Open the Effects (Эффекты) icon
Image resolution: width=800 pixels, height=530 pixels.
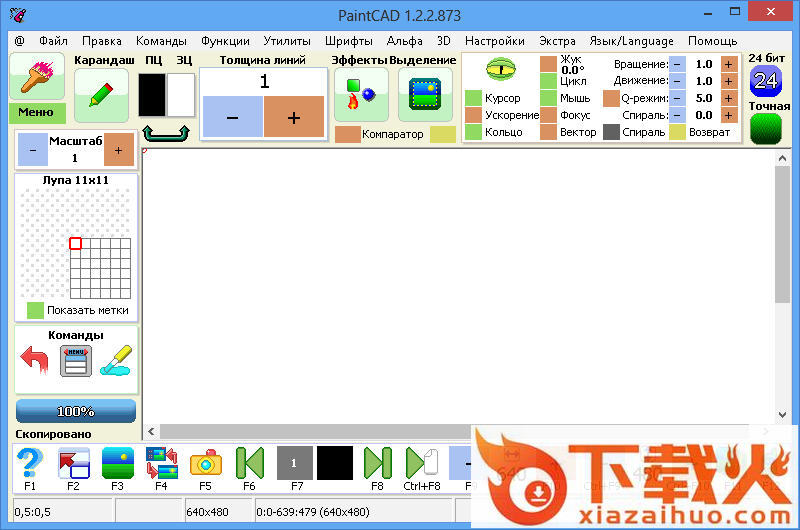pyautogui.click(x=361, y=94)
